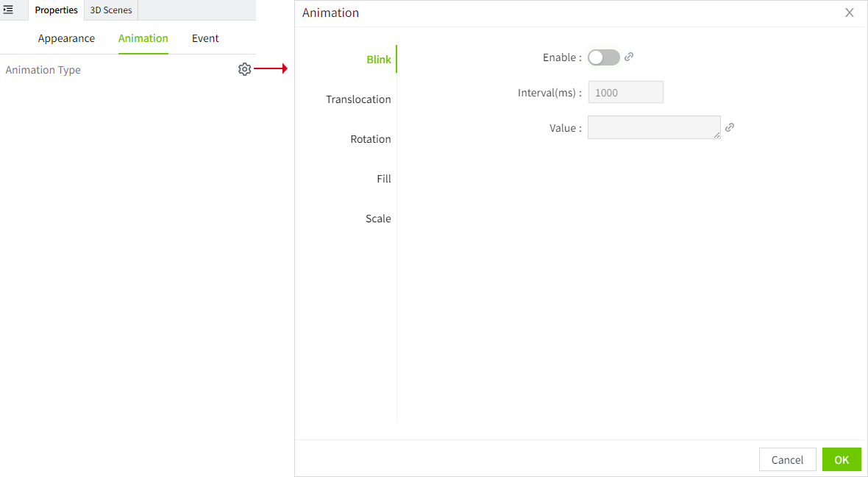
Task: Choose Translocation in the animation list
Action: (x=358, y=99)
